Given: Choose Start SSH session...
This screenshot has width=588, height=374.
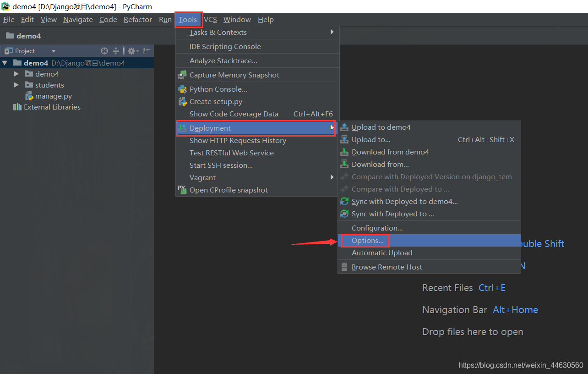Looking at the screenshot, I should coord(257,165).
